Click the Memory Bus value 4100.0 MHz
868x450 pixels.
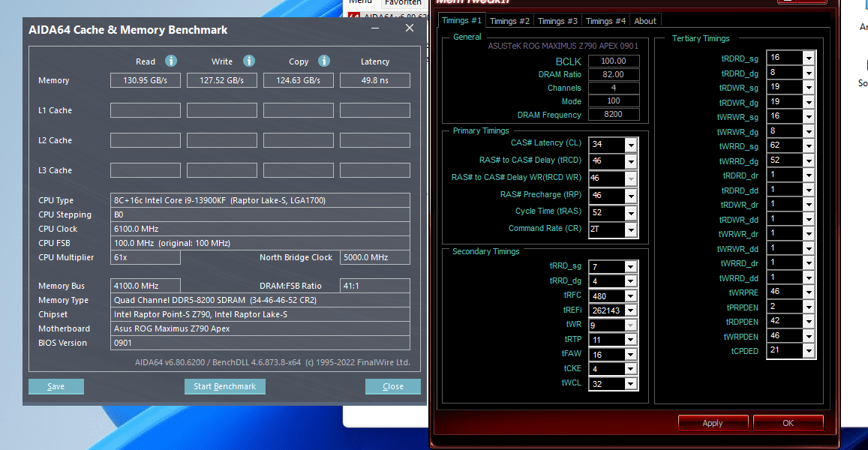[x=146, y=286]
